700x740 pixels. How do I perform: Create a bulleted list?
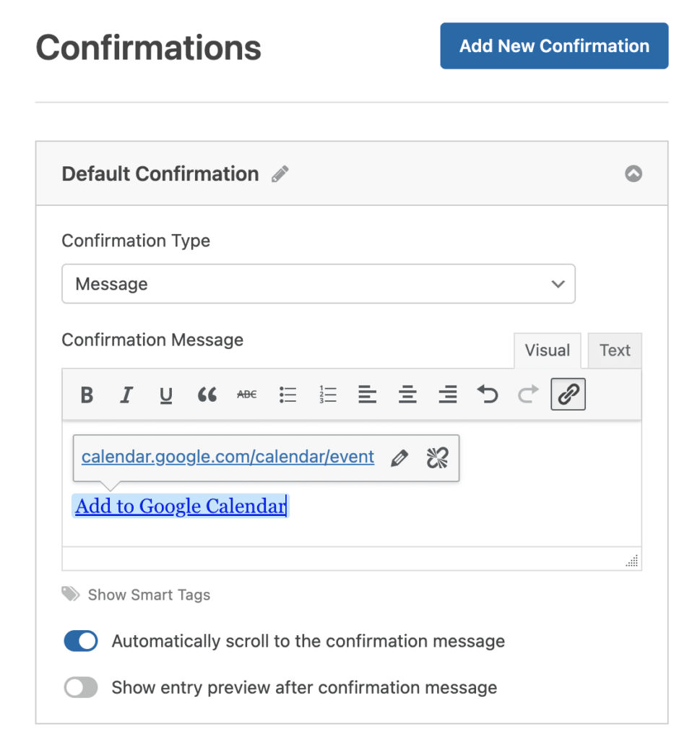coord(288,395)
